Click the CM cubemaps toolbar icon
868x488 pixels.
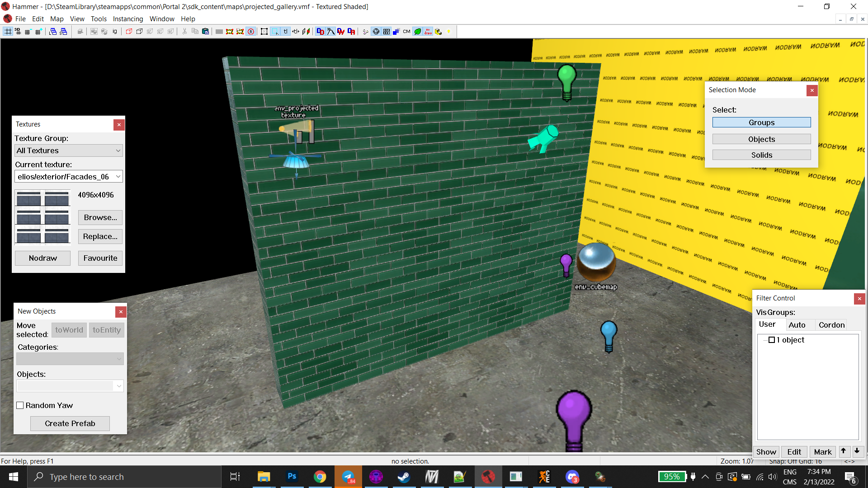[406, 31]
